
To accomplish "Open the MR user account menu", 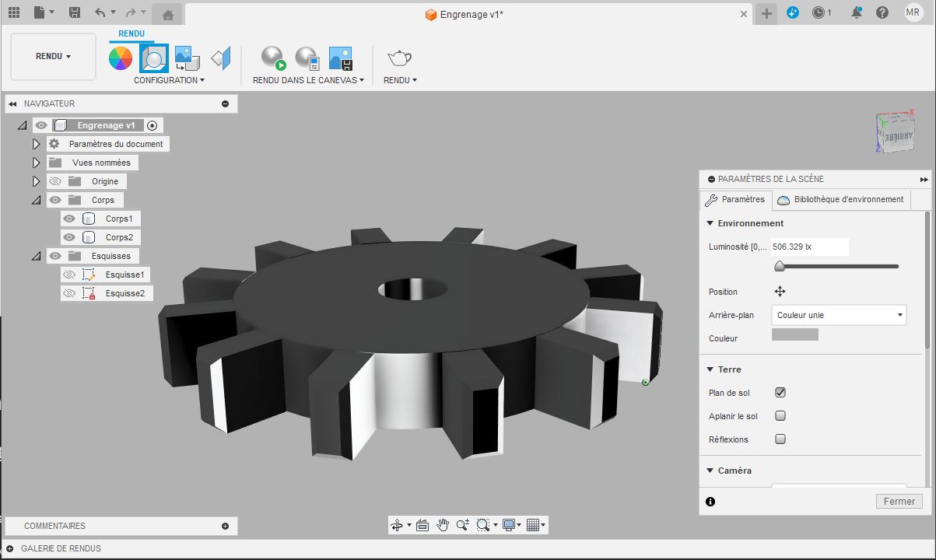I will [913, 12].
